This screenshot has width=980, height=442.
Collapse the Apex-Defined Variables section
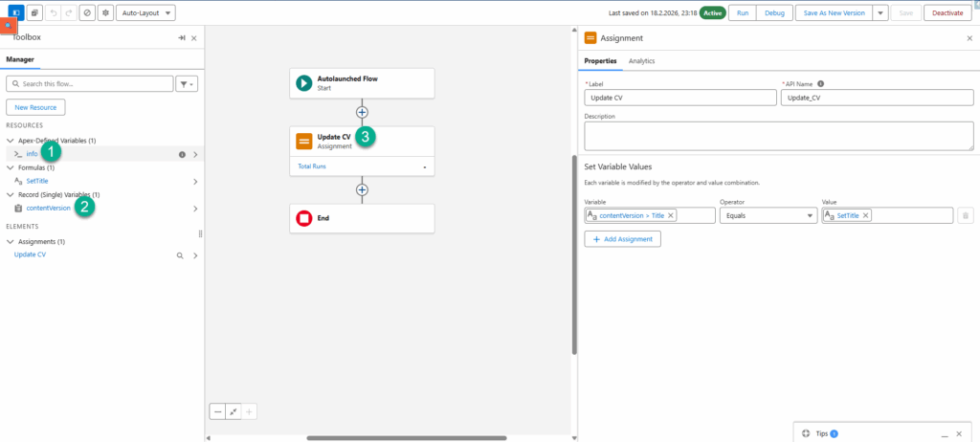coord(11,141)
